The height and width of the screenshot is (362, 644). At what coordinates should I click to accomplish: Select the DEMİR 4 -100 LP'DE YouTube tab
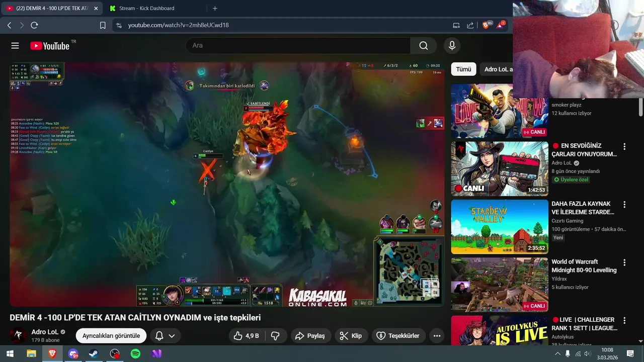pos(52,9)
